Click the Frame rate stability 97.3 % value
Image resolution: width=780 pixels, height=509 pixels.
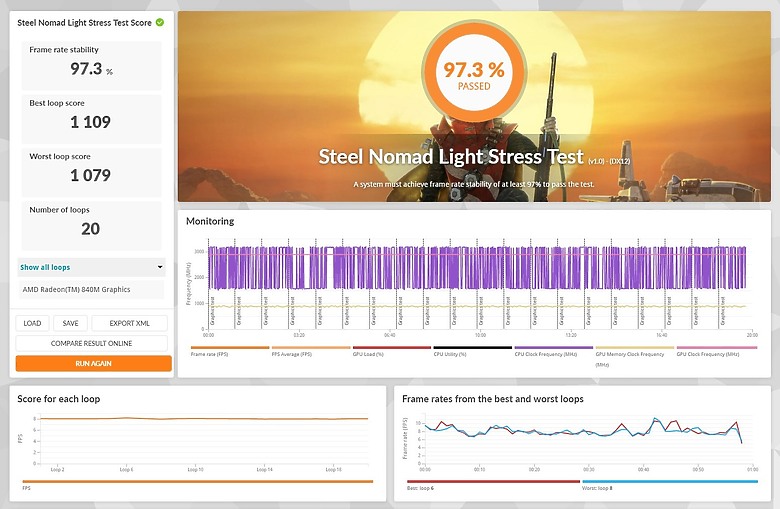91,69
